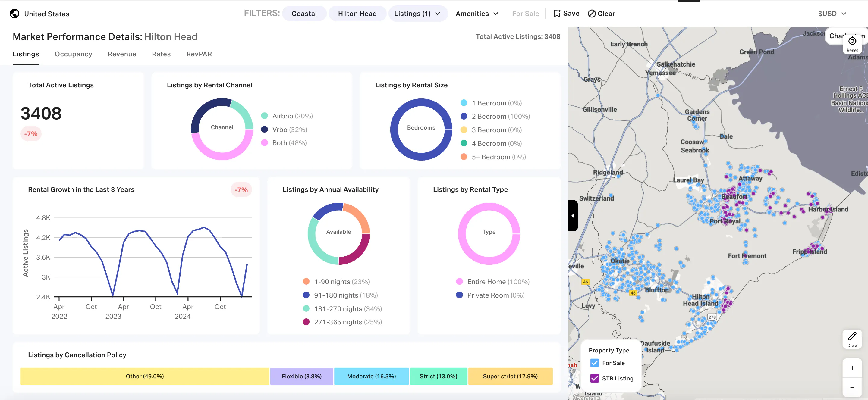Open the $USD currency dropdown
This screenshot has height=400, width=868.
pos(832,14)
